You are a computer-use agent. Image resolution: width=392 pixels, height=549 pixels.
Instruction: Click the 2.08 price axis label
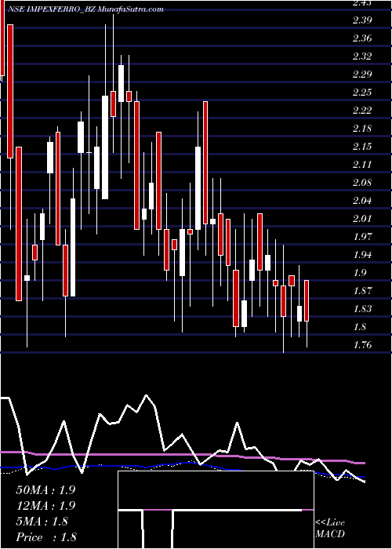coord(361,183)
